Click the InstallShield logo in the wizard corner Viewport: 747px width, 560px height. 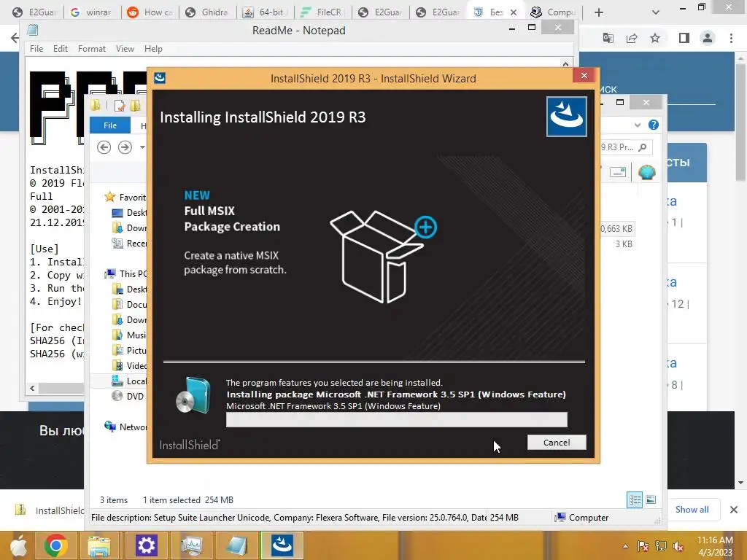[566, 117]
